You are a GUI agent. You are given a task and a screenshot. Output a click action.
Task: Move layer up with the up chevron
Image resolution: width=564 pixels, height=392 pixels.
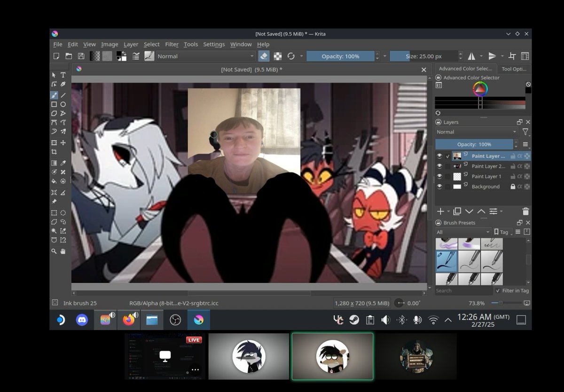[481, 212]
